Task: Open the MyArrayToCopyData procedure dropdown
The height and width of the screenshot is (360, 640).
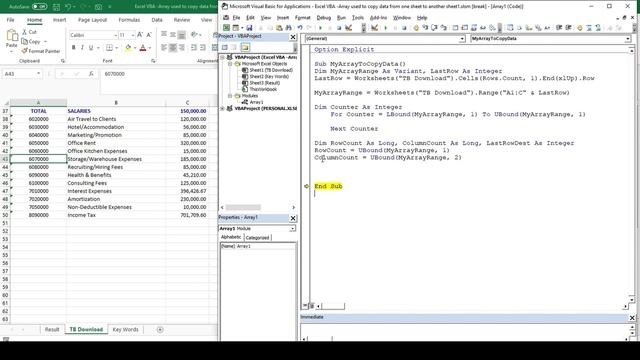Action: (627, 39)
